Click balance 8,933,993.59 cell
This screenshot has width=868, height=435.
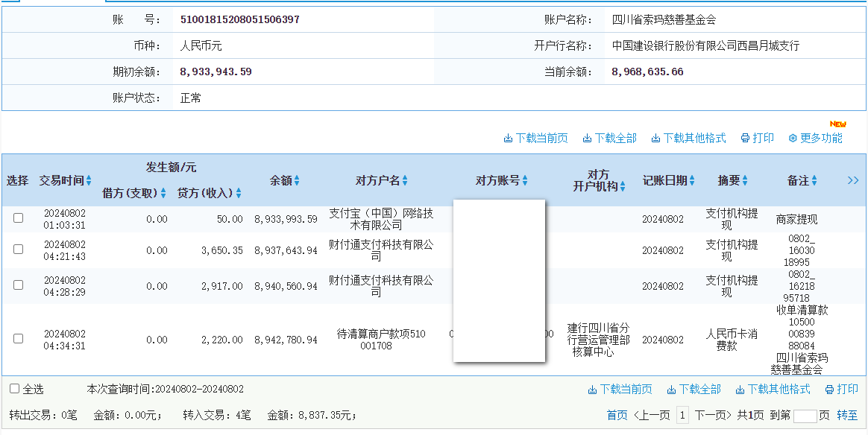(286, 220)
